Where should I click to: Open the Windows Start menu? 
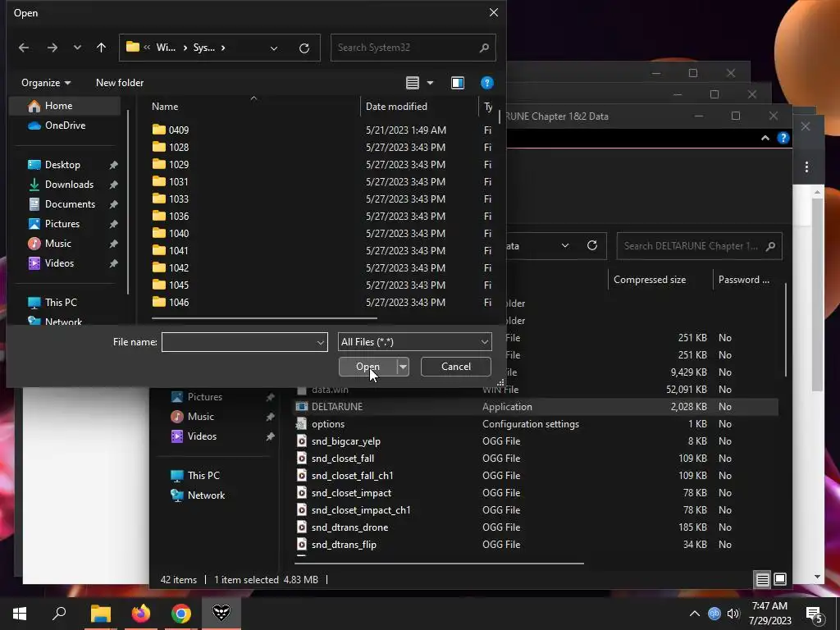tap(20, 614)
